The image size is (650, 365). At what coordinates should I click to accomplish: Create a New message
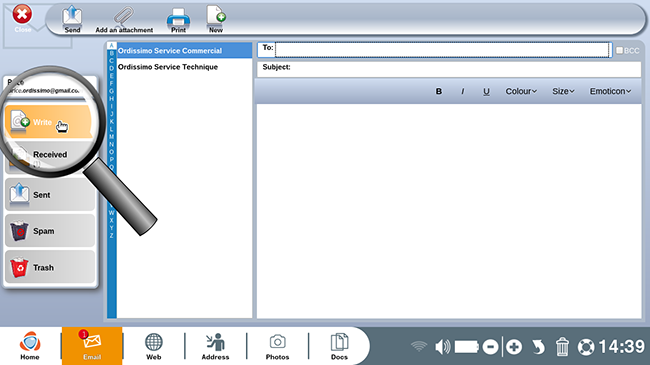[216, 19]
